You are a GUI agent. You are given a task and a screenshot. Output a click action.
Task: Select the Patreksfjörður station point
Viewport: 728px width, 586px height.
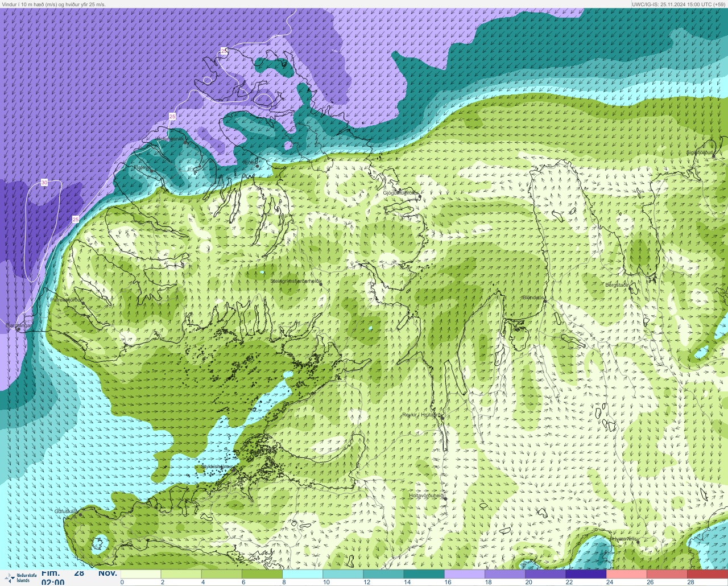(83, 303)
